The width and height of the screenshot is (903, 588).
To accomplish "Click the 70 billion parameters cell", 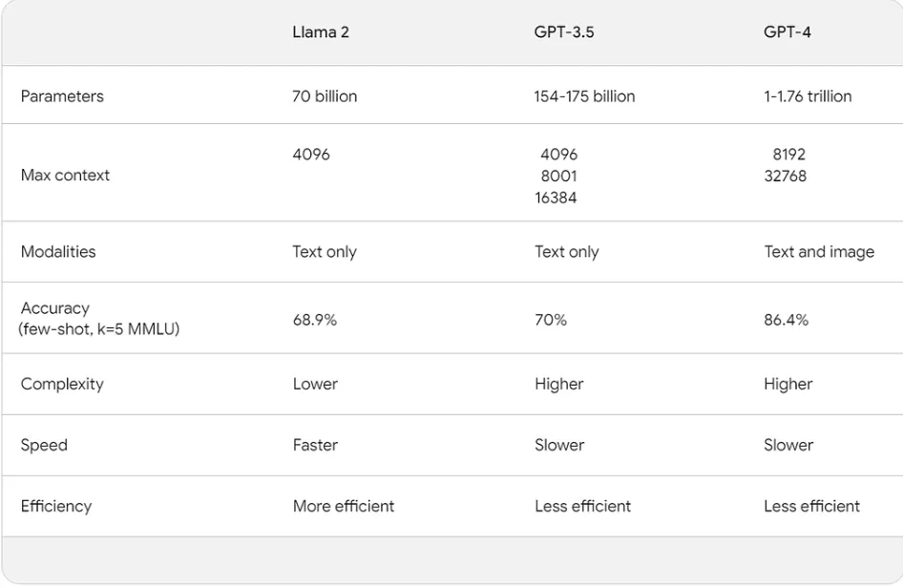I will coord(325,96).
